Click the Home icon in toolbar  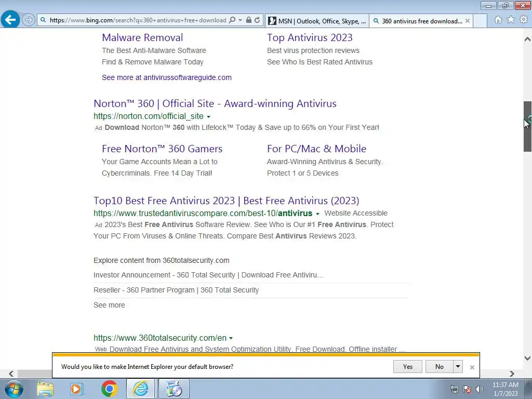click(x=498, y=20)
